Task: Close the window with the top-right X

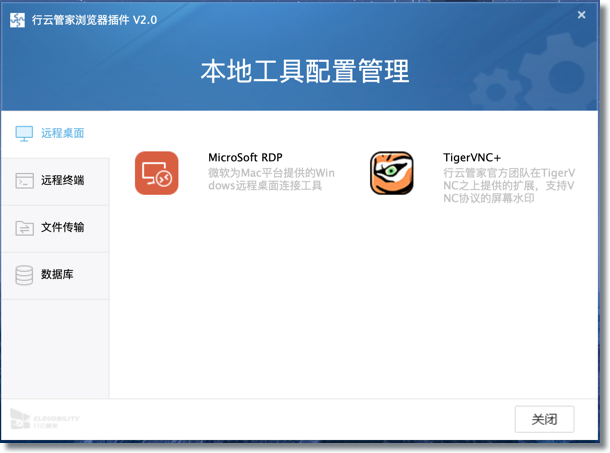Action: pyautogui.click(x=582, y=15)
